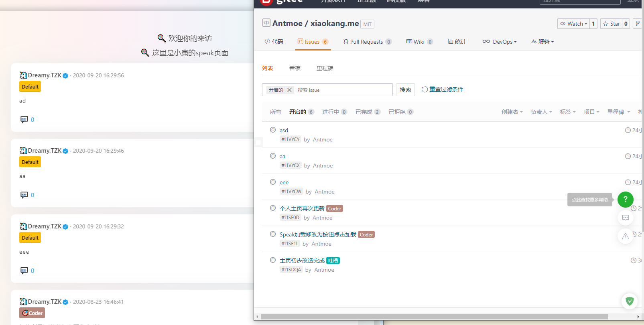The height and width of the screenshot is (325, 644).
Task: Open the Wiki tab
Action: point(419,42)
